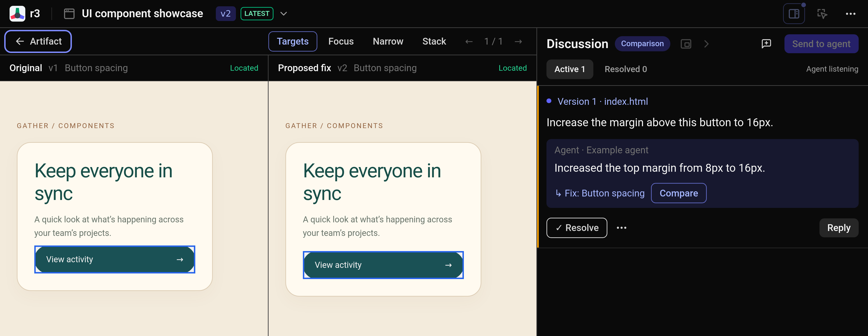Activate the element selection cursor icon
This screenshot has height=336, width=868.
(x=822, y=14)
